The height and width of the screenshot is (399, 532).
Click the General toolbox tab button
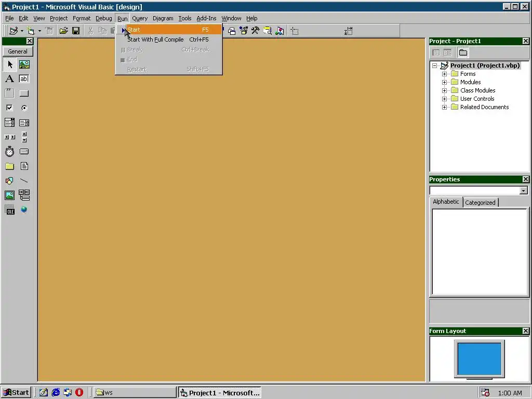18,51
